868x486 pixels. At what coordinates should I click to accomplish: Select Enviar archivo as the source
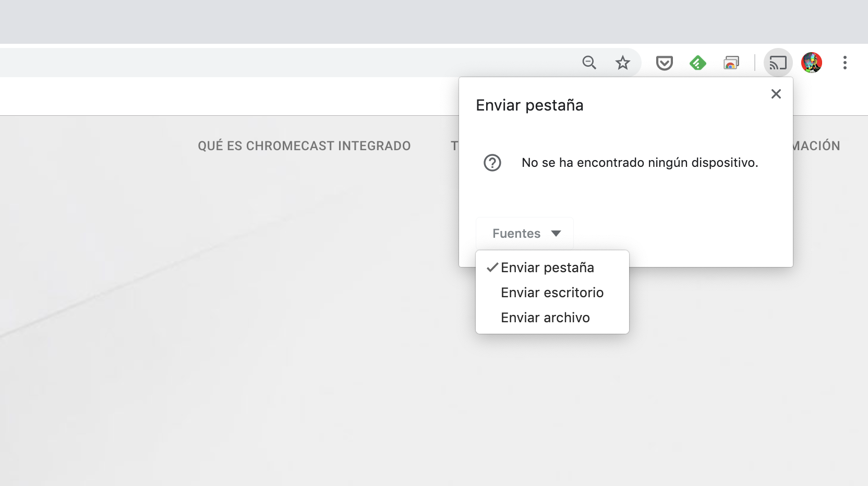545,318
